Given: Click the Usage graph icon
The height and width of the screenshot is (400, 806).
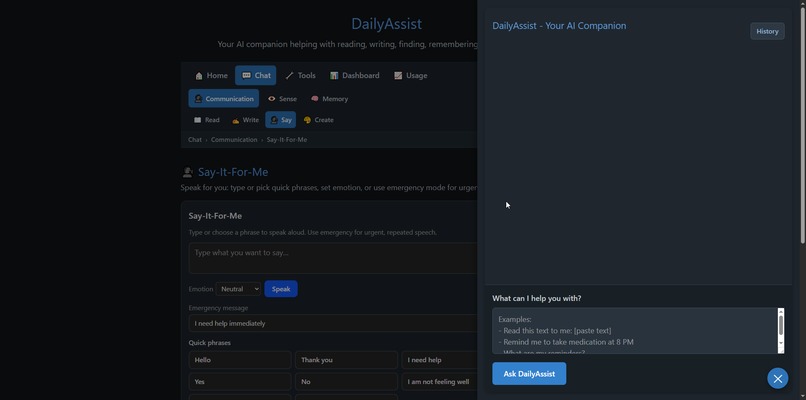Looking at the screenshot, I should [x=398, y=76].
